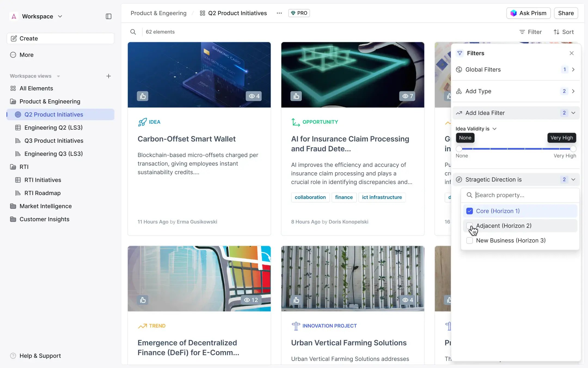
Task: Click the thumbs-up icon on Carbon-Offset Smart Wallet card
Action: (143, 96)
